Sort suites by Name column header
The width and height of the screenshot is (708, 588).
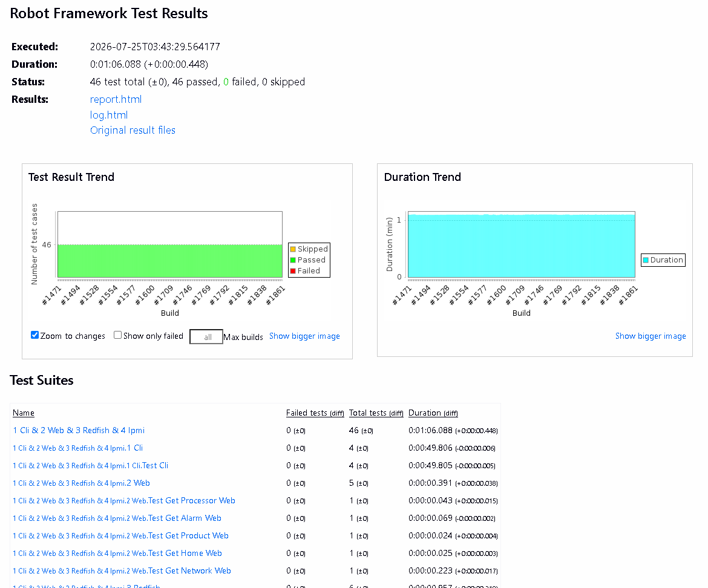coord(24,413)
